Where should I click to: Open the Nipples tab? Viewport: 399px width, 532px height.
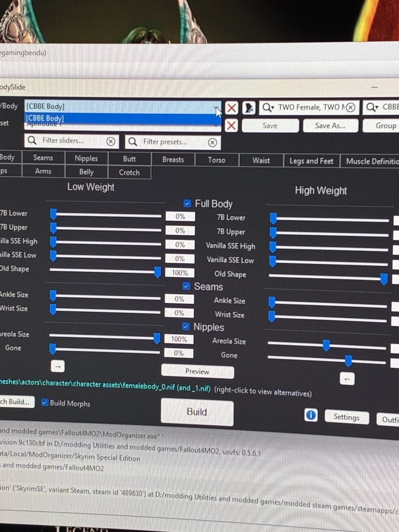[x=86, y=159]
